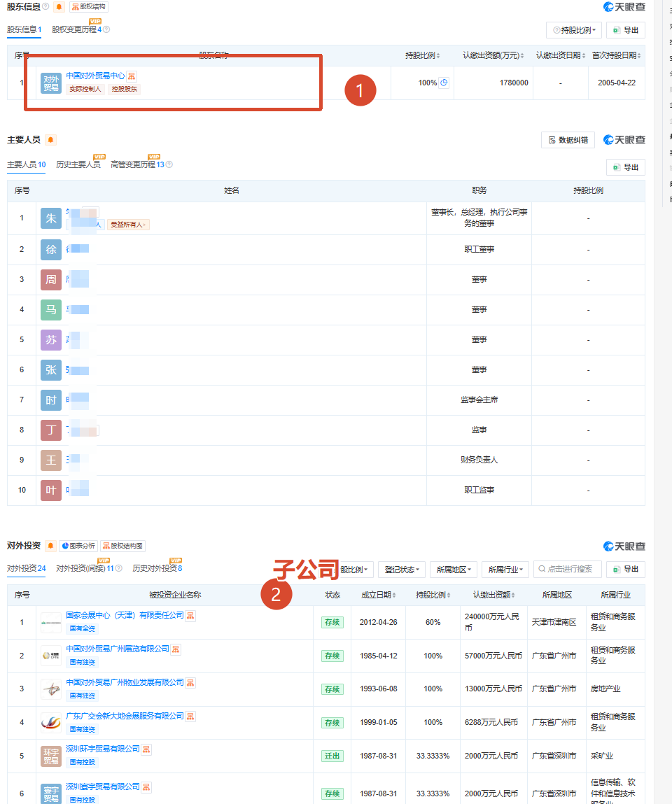Click the 时 avatar in personnel row 7
Viewport: 672px width, 804px height.
(x=51, y=400)
